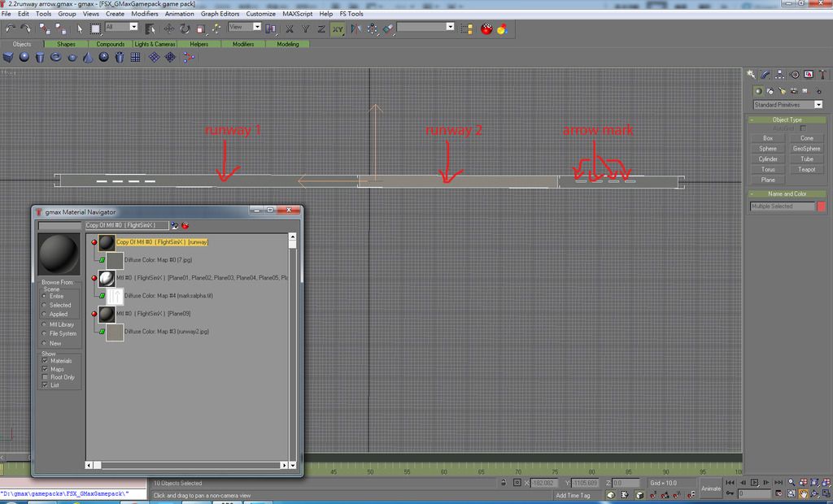The width and height of the screenshot is (833, 504).
Task: Select the Pan view hand icon
Action: 804,493
